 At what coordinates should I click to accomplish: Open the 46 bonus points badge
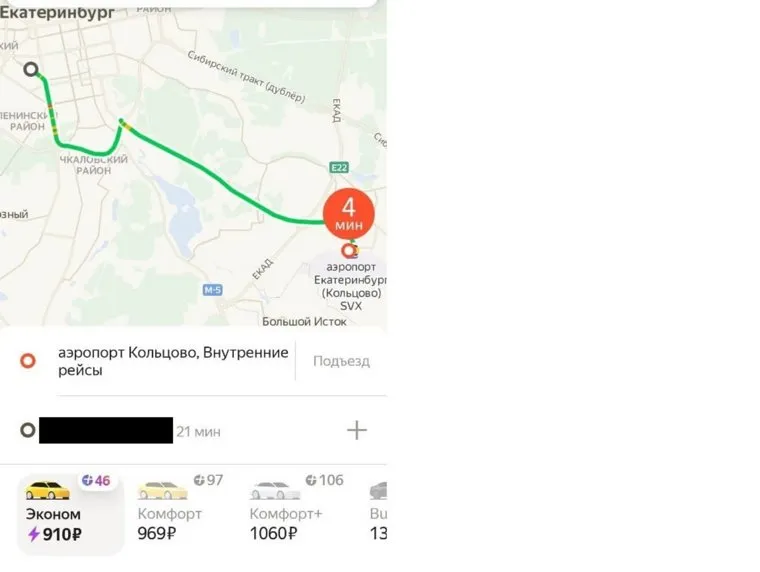[x=96, y=480]
